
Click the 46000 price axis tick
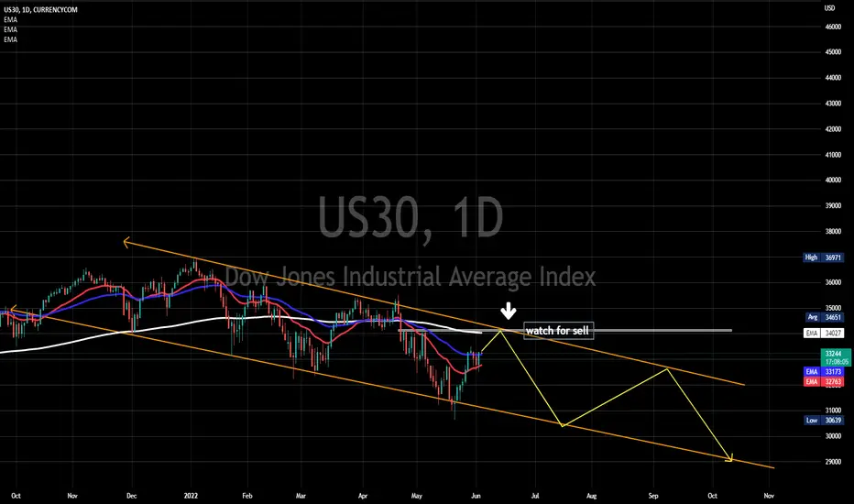tap(833, 27)
